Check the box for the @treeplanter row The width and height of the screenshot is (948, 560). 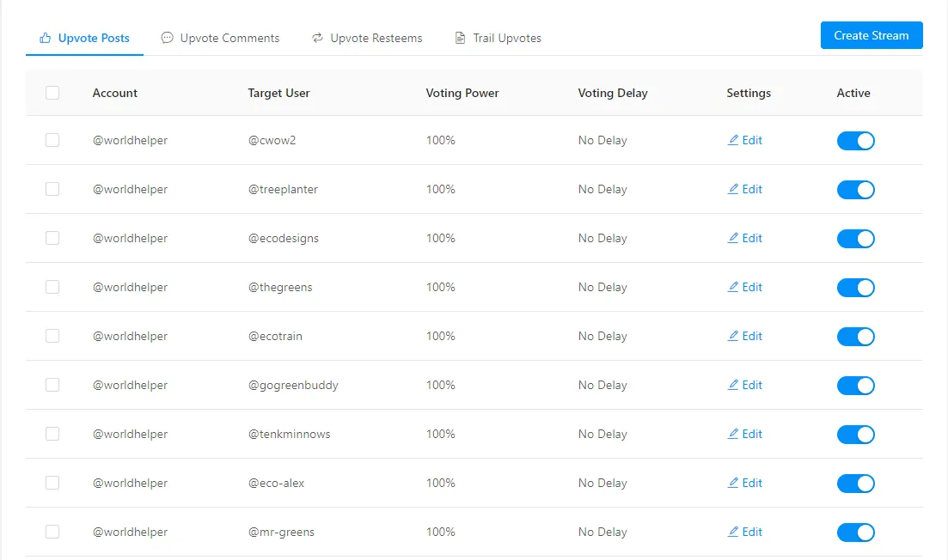click(x=52, y=189)
